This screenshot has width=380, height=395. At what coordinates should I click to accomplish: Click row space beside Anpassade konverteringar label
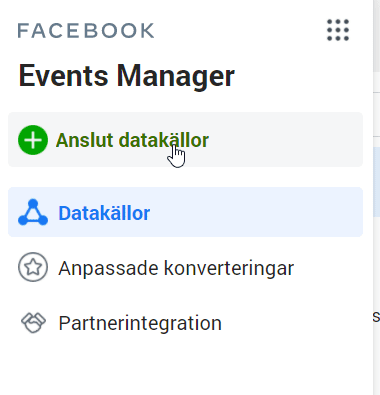pyautogui.click(x=328, y=268)
